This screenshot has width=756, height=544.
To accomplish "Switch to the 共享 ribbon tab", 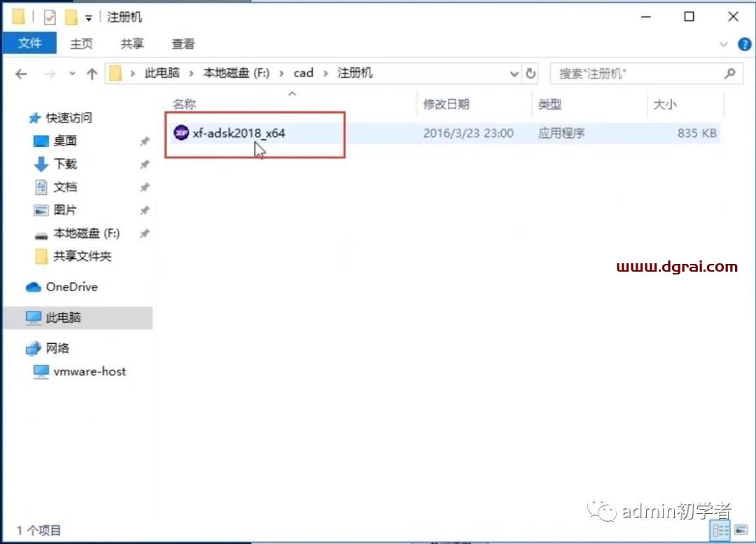I will click(132, 44).
